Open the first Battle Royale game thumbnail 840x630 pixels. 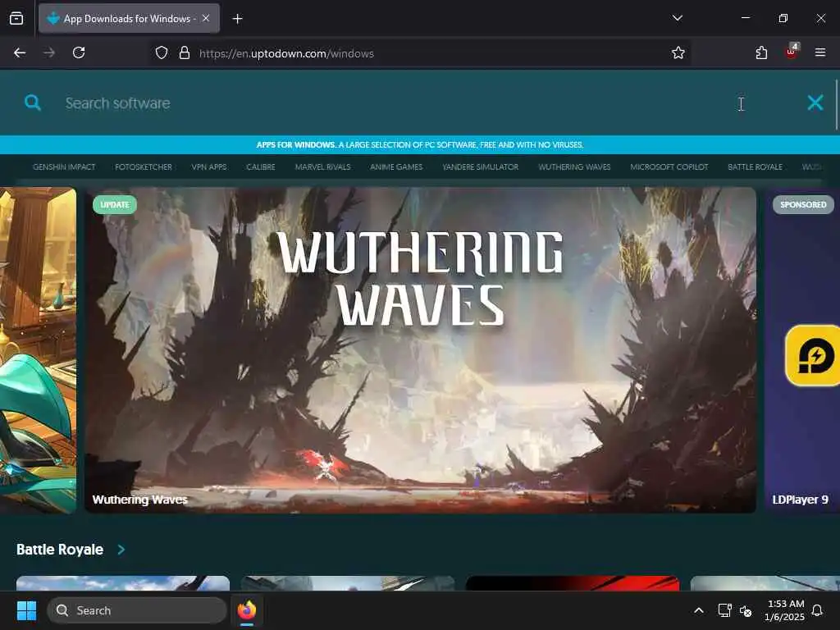[x=123, y=583]
